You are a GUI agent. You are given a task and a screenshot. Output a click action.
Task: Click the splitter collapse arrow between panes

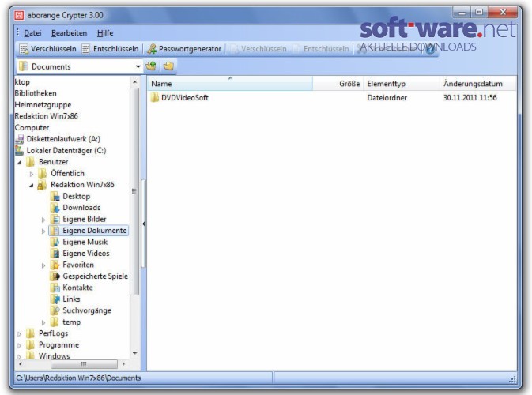click(x=144, y=224)
